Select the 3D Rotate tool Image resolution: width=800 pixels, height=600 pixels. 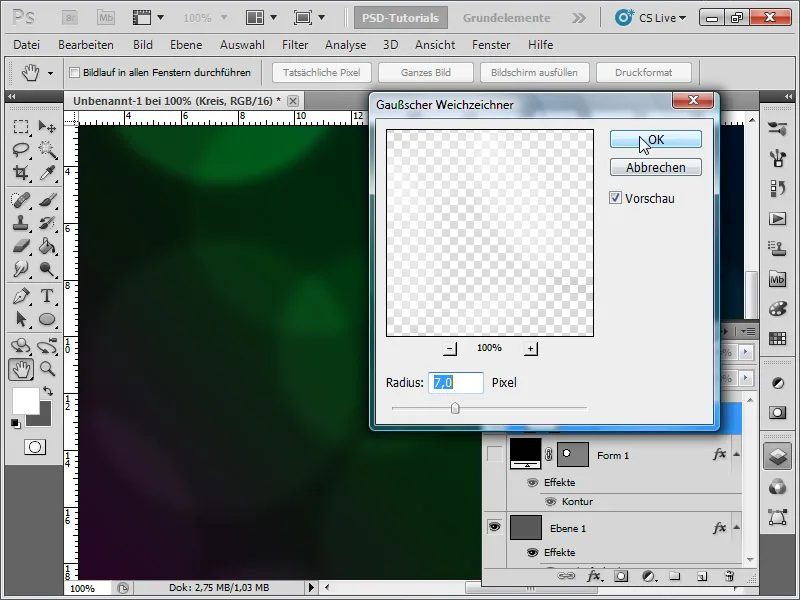pos(20,346)
